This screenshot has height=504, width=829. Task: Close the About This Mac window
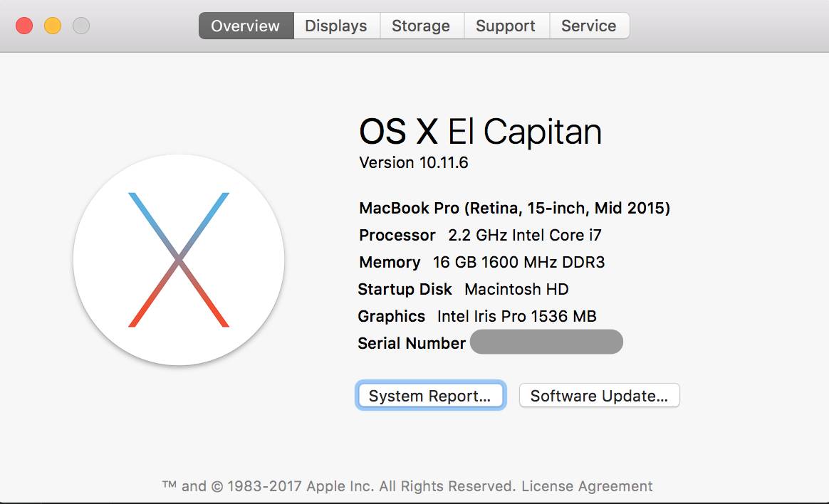pos(24,26)
